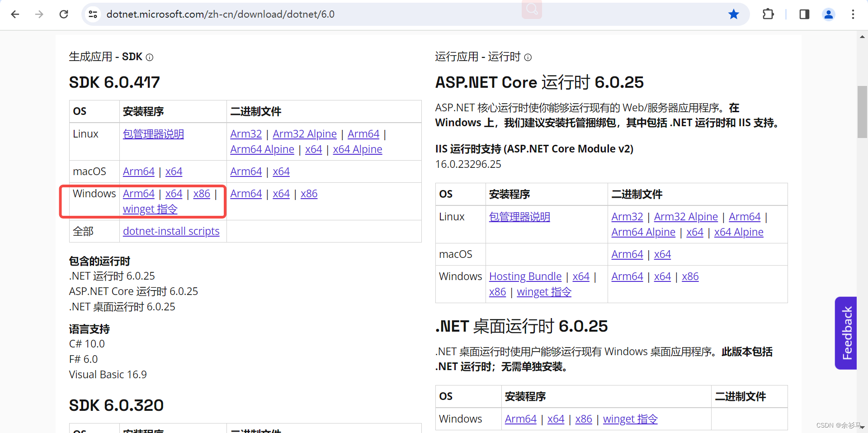
Task: Open the dotnet-install scripts link
Action: (171, 231)
